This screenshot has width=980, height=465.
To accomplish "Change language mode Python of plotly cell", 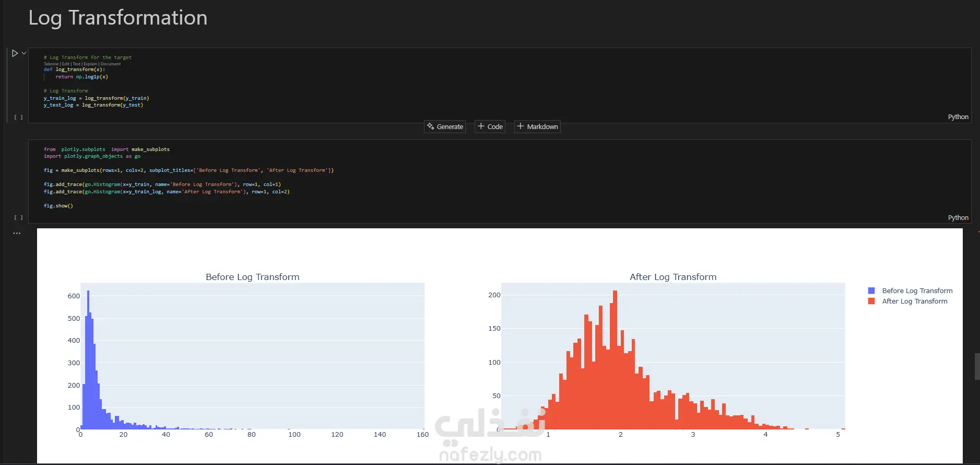I will (958, 218).
